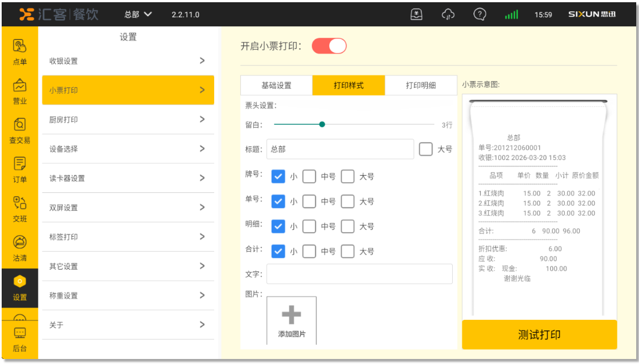Toggle the 开启小票打印 switch

click(x=329, y=46)
